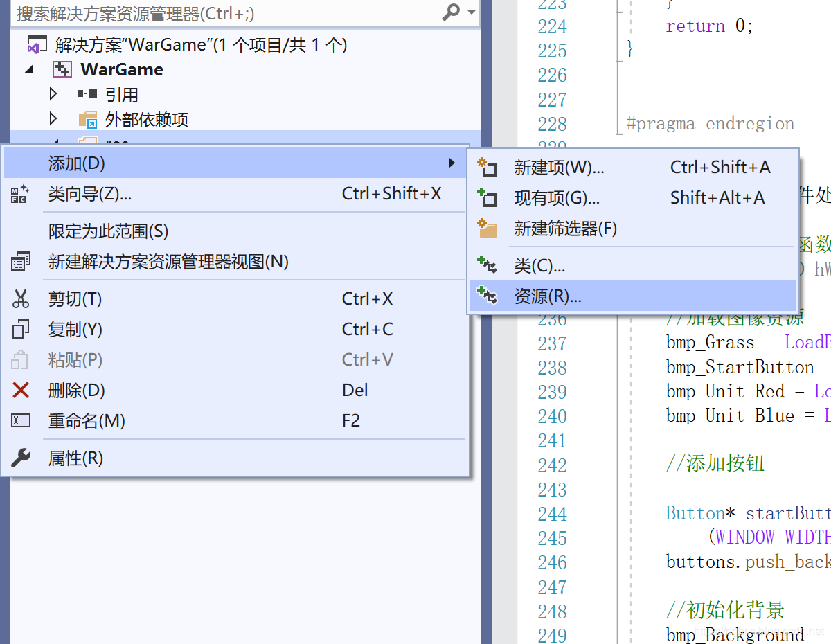Click the search magnifier icon in Solution Explorer
This screenshot has width=831, height=644.
[451, 12]
